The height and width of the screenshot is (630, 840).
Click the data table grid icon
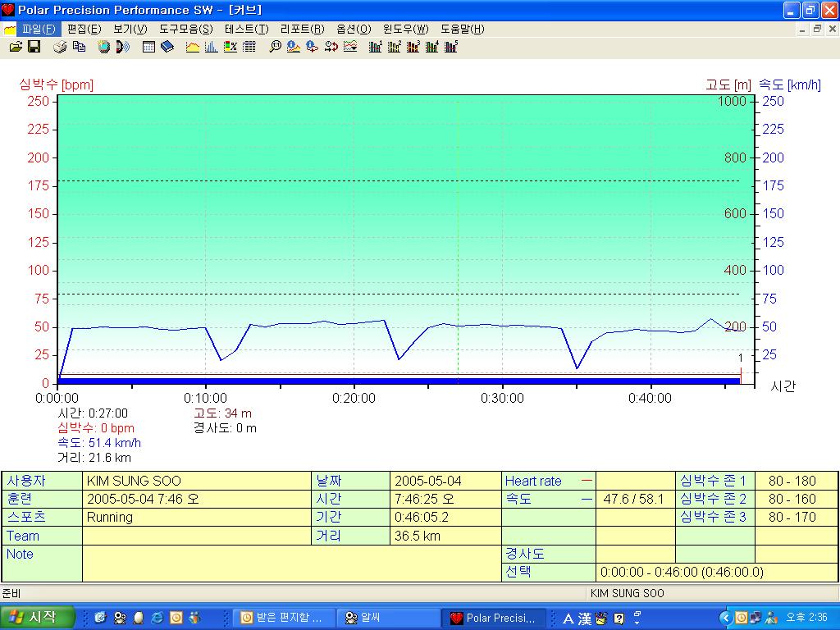click(x=249, y=47)
